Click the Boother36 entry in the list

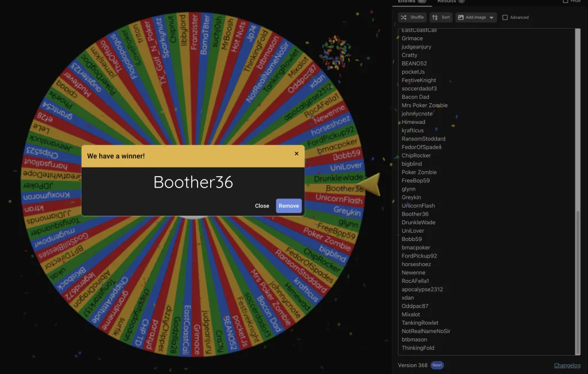(x=415, y=214)
